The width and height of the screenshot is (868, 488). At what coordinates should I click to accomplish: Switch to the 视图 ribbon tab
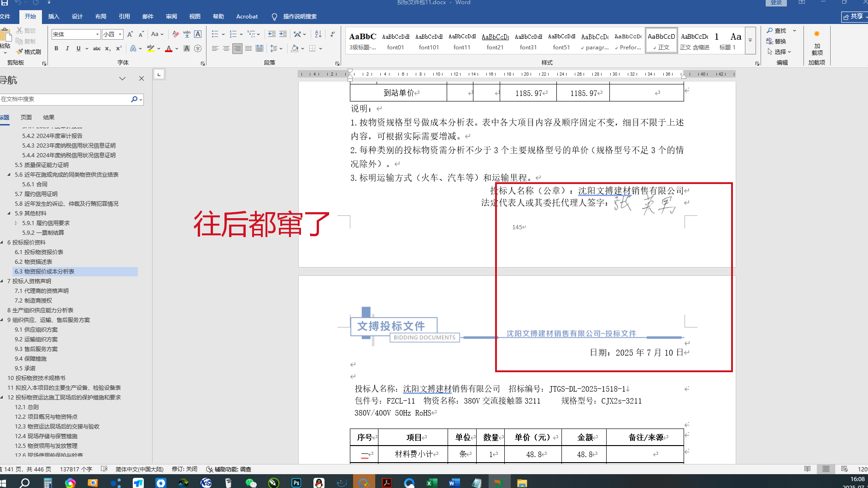pyautogui.click(x=195, y=17)
